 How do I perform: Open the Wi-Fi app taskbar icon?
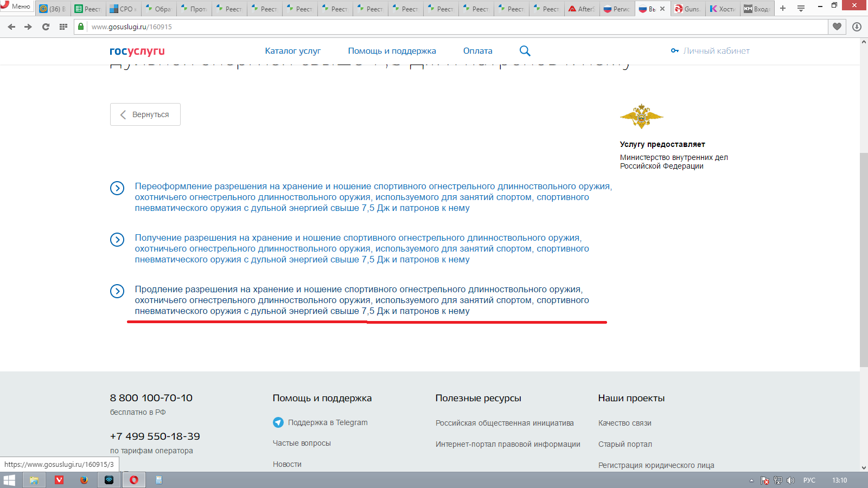[109, 480]
